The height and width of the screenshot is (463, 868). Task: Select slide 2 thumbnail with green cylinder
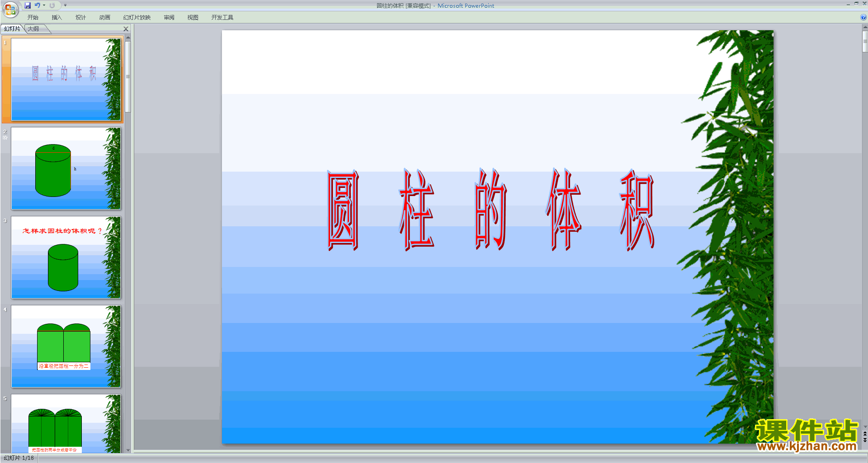66,168
